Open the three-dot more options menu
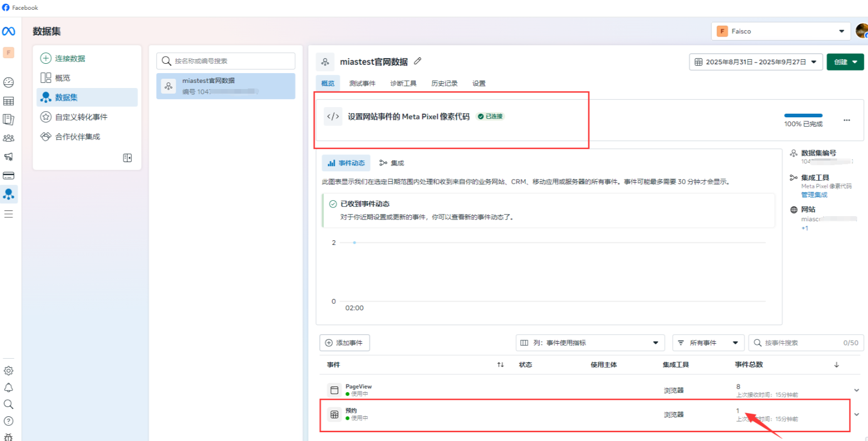The width and height of the screenshot is (868, 441). 846,120
